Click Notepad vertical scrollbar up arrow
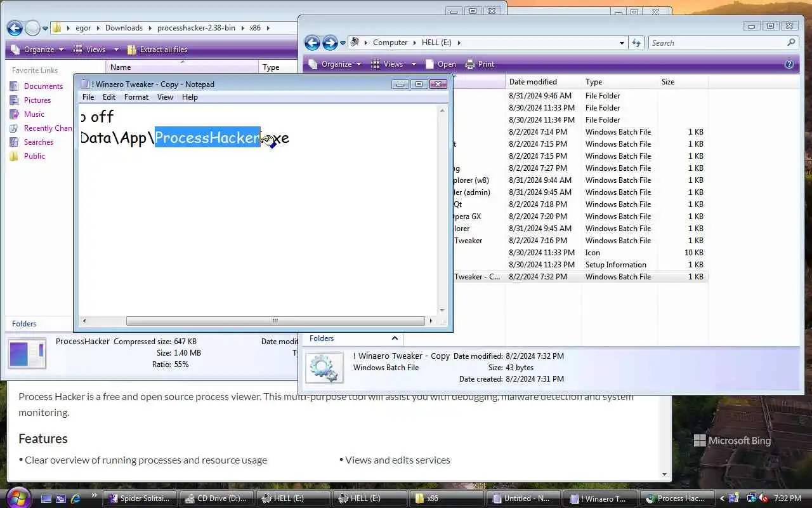The height and width of the screenshot is (508, 812). (x=442, y=111)
